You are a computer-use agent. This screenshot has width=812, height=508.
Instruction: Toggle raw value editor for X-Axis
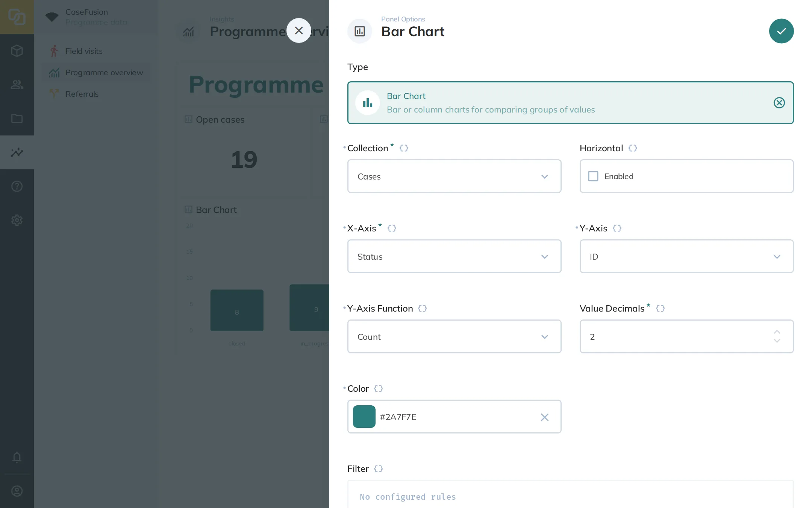[392, 228]
